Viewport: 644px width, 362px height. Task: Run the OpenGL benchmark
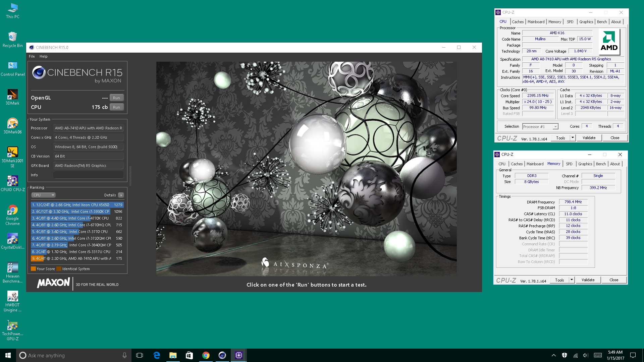pos(116,98)
